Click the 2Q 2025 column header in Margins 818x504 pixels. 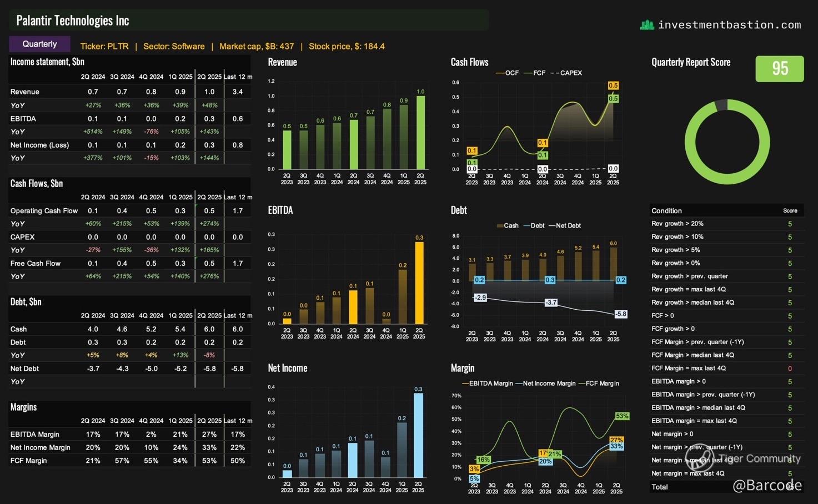pos(209,421)
